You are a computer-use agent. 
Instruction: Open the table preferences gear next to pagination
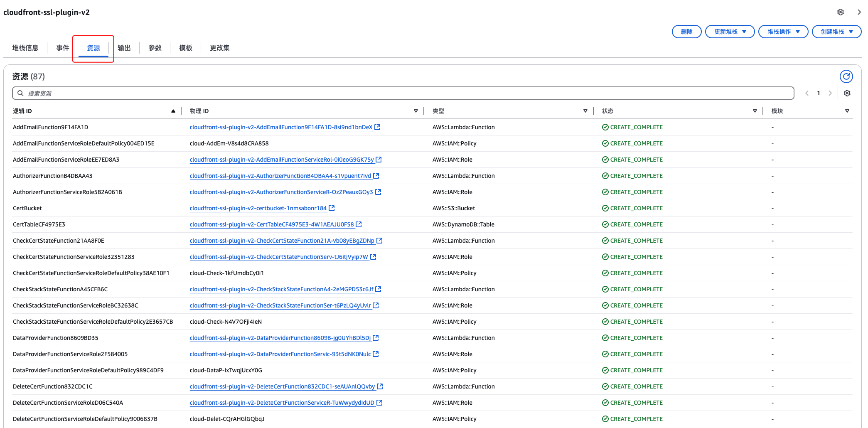(x=847, y=93)
